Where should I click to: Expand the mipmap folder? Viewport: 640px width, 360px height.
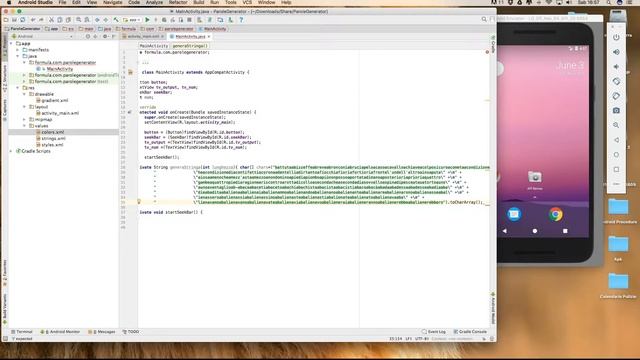pyautogui.click(x=24, y=120)
